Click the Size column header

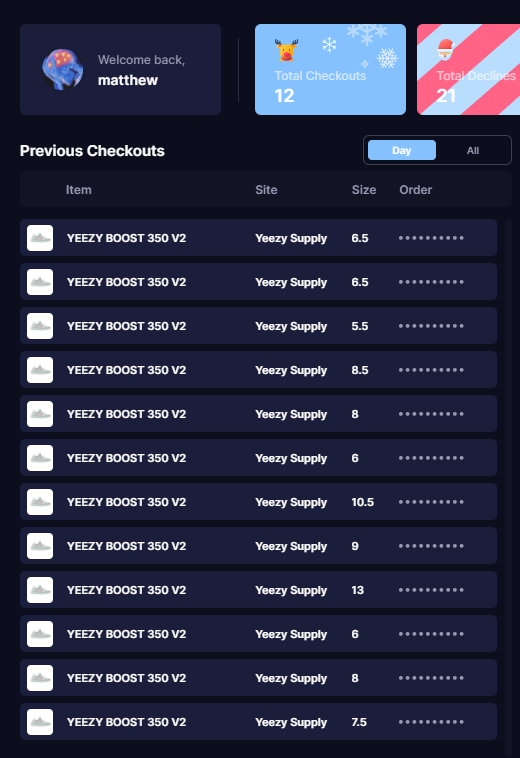click(364, 190)
